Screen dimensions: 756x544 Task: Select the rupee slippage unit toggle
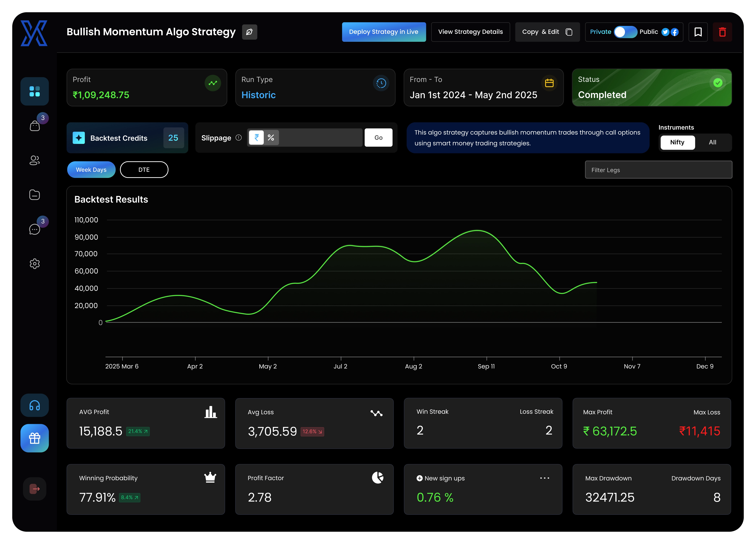tap(256, 137)
